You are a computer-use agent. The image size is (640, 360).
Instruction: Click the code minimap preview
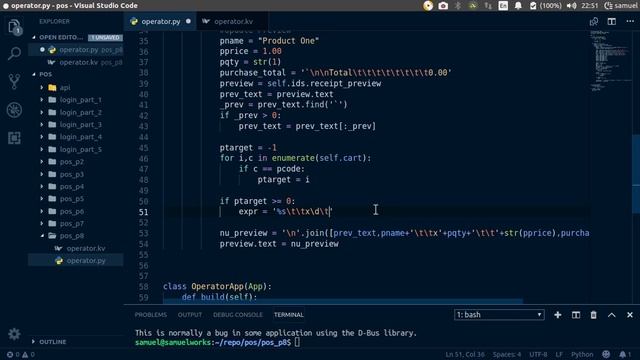[610, 61]
